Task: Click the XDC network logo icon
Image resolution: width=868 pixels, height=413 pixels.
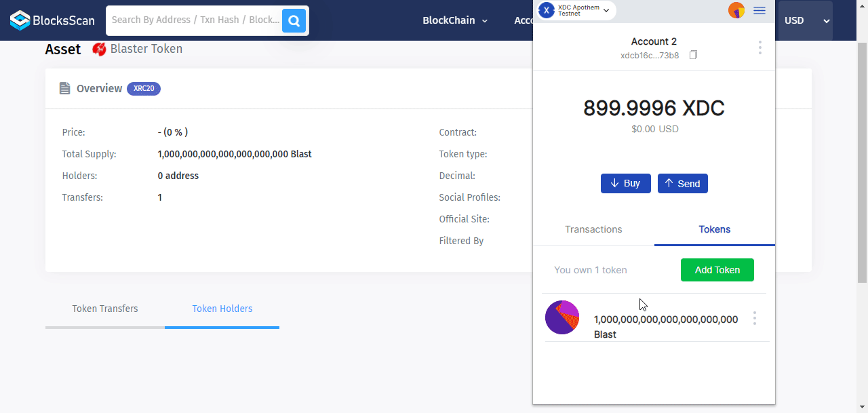Action: coord(547,10)
